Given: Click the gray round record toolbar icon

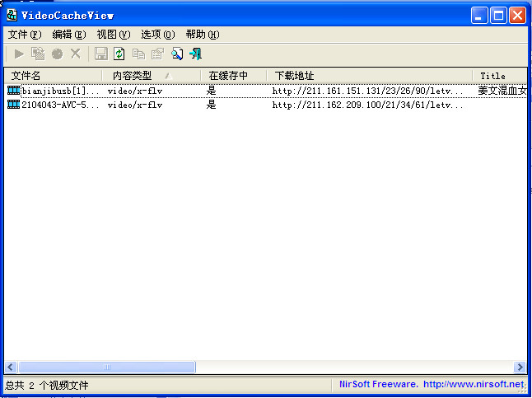Looking at the screenshot, I should click(x=57, y=54).
